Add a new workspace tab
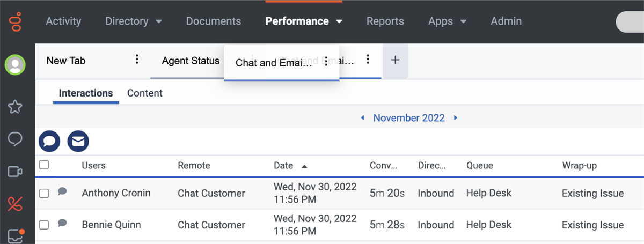 coord(395,60)
